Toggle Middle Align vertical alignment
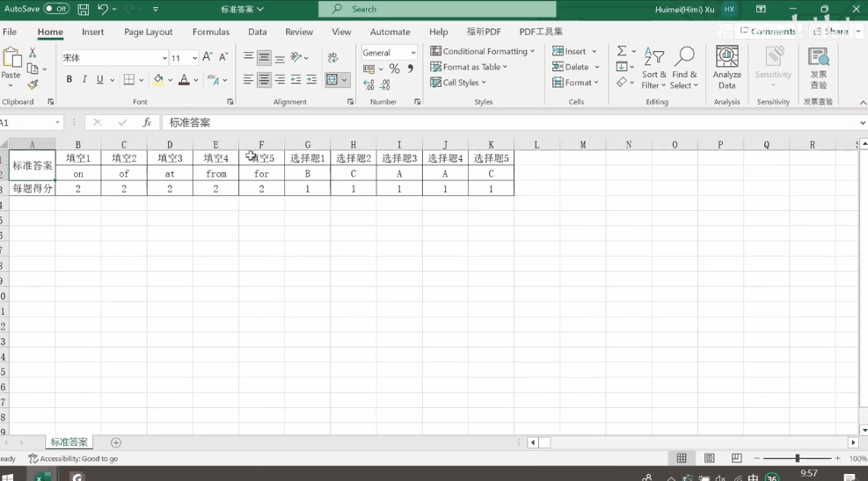The width and height of the screenshot is (868, 481). (264, 57)
